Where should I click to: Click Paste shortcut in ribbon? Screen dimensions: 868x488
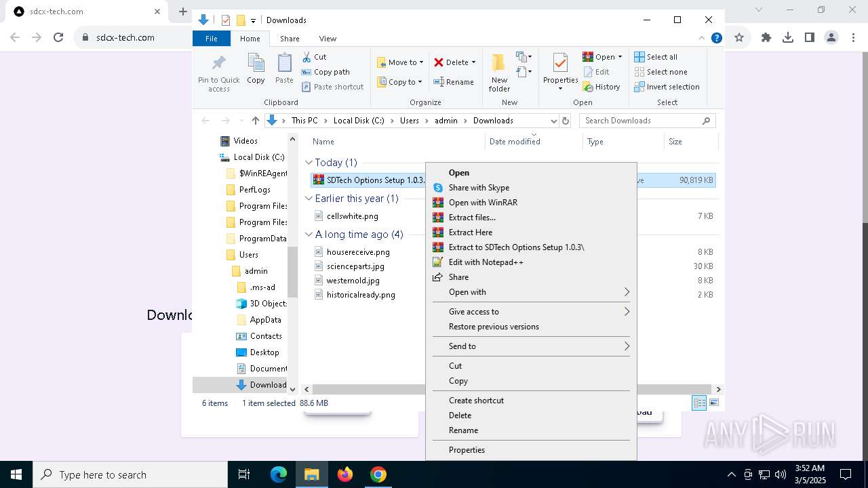pos(332,87)
